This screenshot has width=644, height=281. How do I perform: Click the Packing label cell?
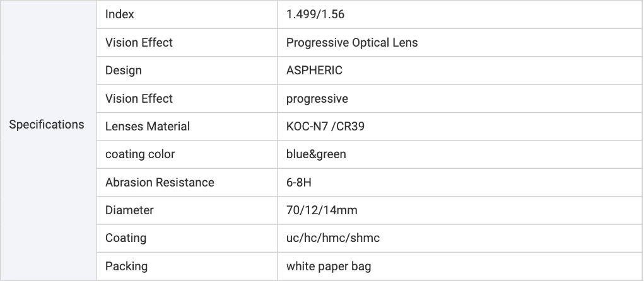point(126,267)
